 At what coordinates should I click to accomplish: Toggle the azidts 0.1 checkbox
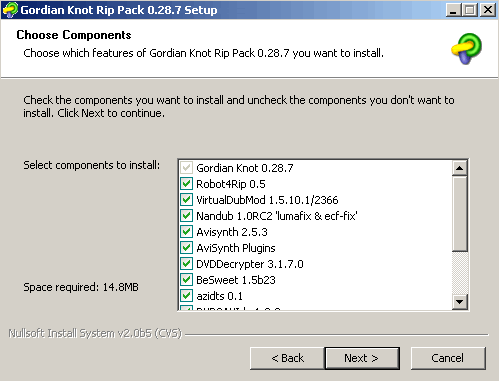click(186, 296)
